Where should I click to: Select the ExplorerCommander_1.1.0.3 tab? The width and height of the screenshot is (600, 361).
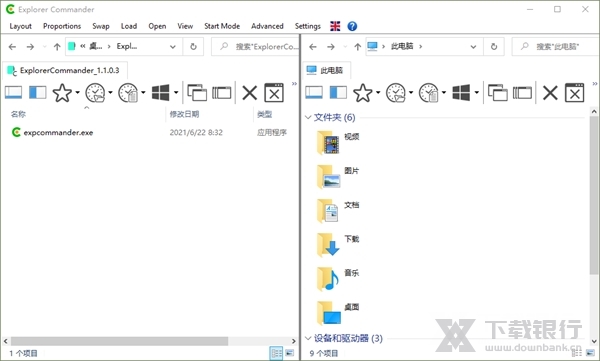[64, 70]
